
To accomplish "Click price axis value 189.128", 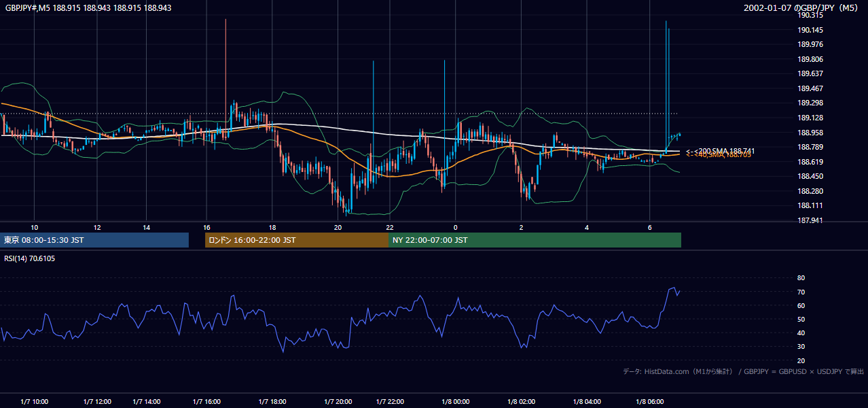I will (810, 118).
